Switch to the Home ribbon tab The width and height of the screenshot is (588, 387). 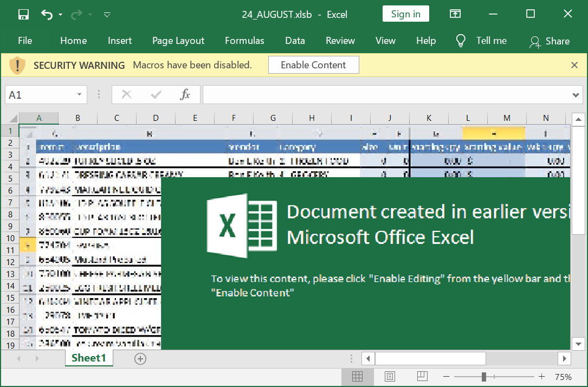[x=74, y=41]
